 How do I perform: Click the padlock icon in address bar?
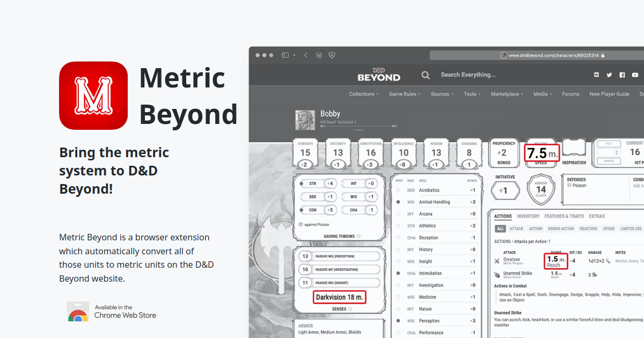603,55
